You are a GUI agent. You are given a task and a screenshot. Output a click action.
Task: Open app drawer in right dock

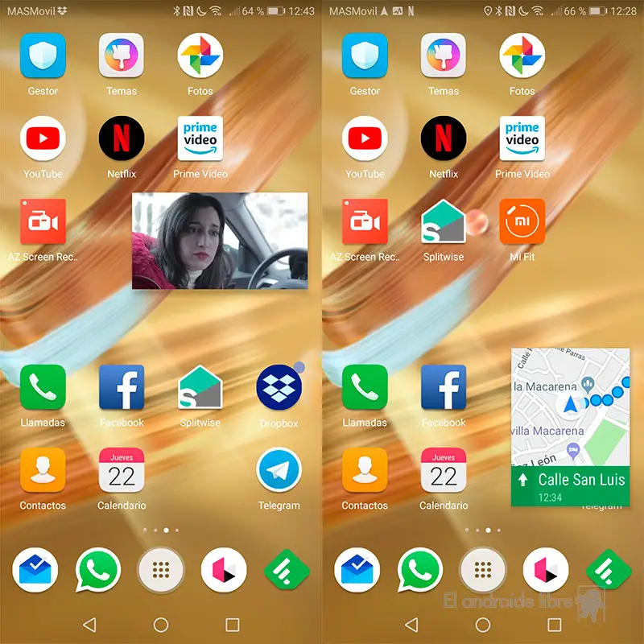tap(482, 570)
